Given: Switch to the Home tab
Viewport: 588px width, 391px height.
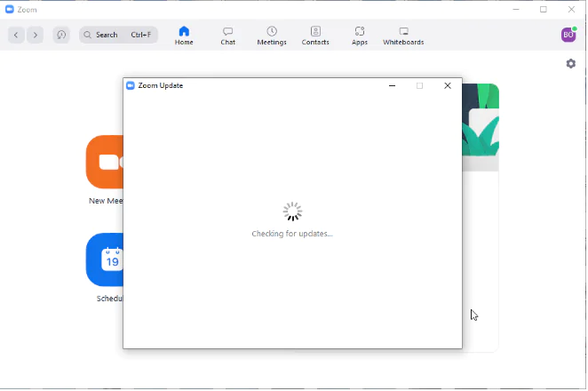Looking at the screenshot, I should 184,36.
